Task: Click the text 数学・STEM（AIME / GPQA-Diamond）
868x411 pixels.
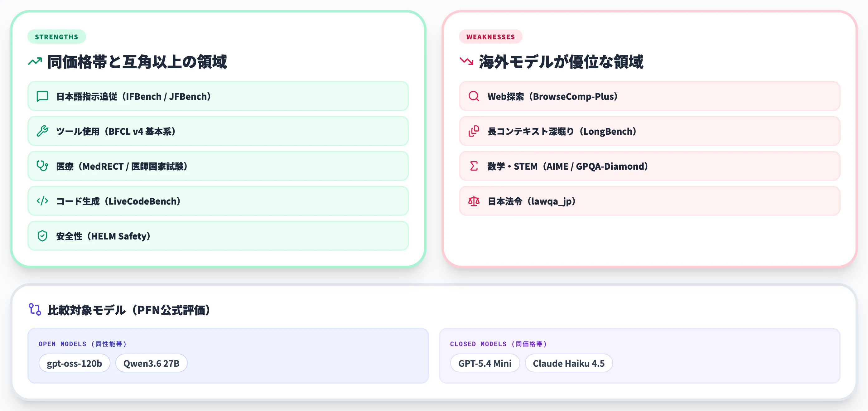Action: (x=568, y=167)
